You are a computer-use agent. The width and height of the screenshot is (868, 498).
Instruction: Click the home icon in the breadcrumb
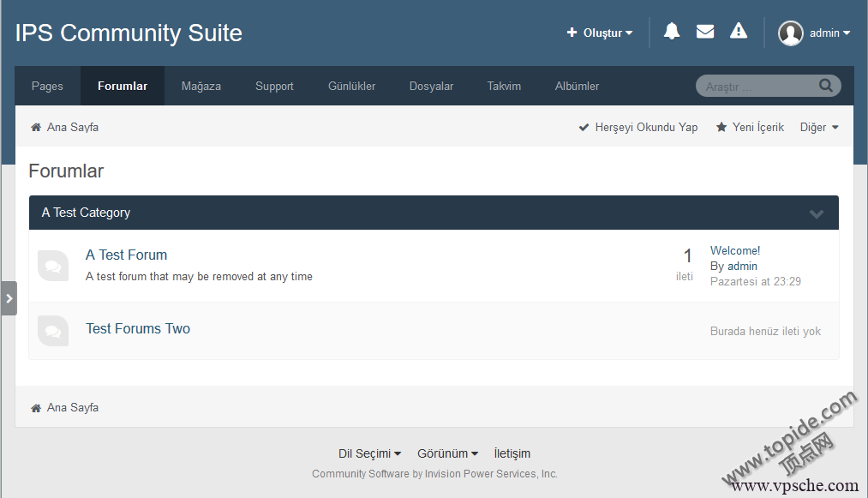pyautogui.click(x=35, y=126)
